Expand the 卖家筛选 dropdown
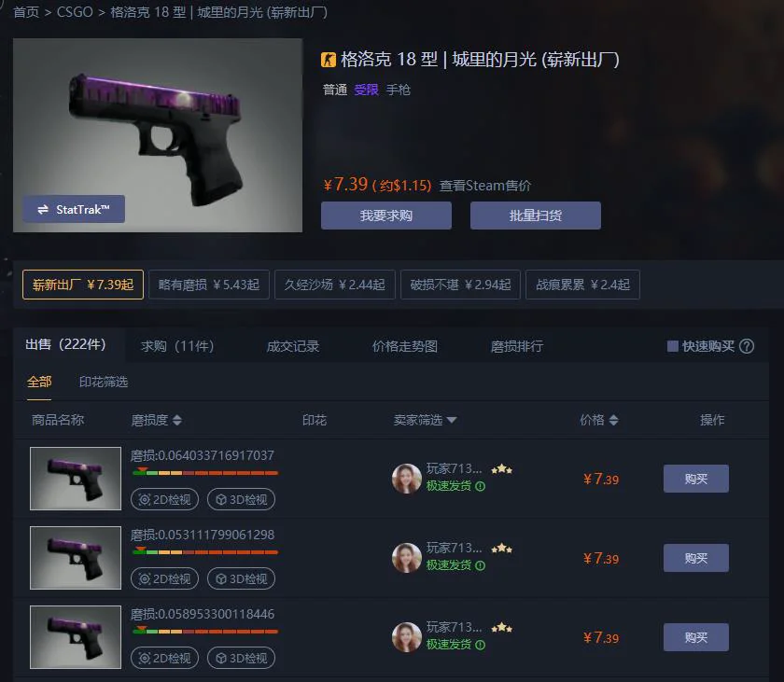This screenshot has width=784, height=682. [x=425, y=420]
